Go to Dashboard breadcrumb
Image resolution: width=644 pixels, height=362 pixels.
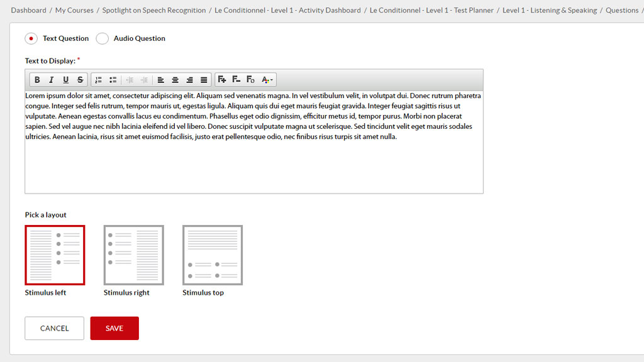point(29,10)
